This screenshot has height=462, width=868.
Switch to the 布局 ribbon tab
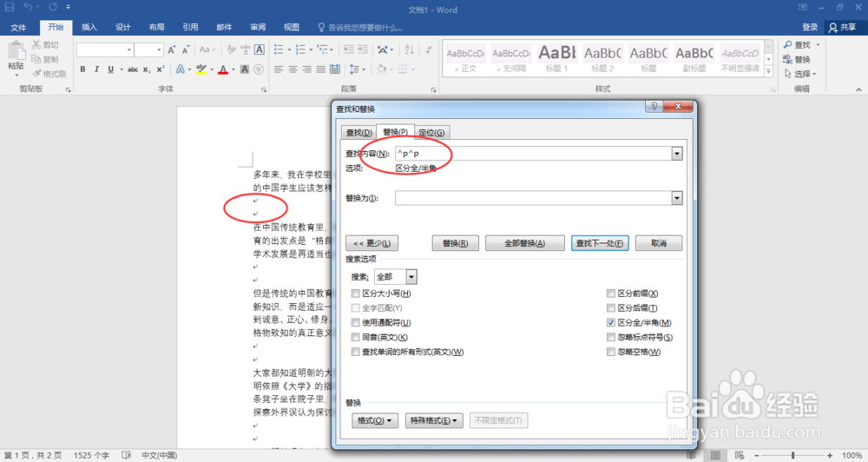click(x=156, y=27)
